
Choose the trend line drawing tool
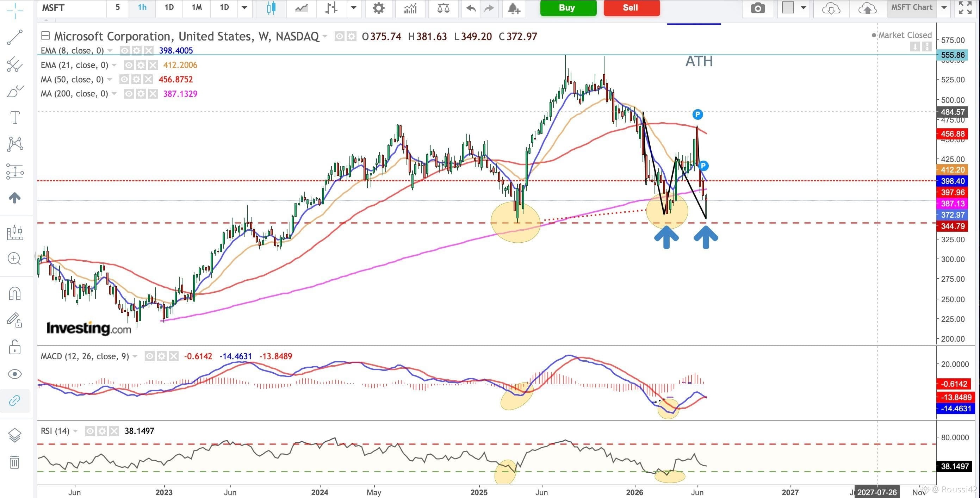(15, 37)
